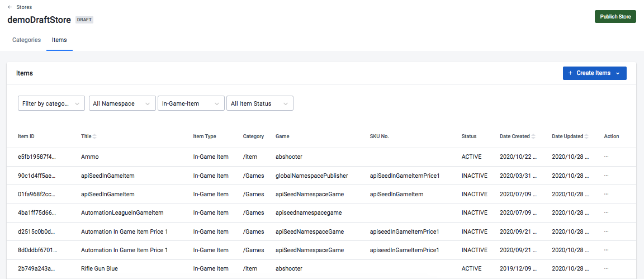This screenshot has width=644, height=279.
Task: Click the Rifle Gun Blue title
Action: point(100,268)
